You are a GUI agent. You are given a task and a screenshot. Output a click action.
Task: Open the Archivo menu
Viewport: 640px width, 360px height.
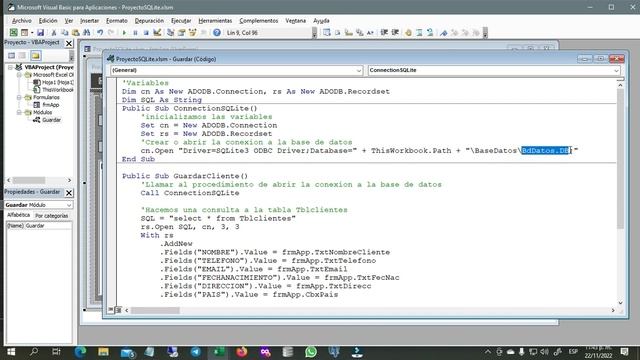click(22, 20)
